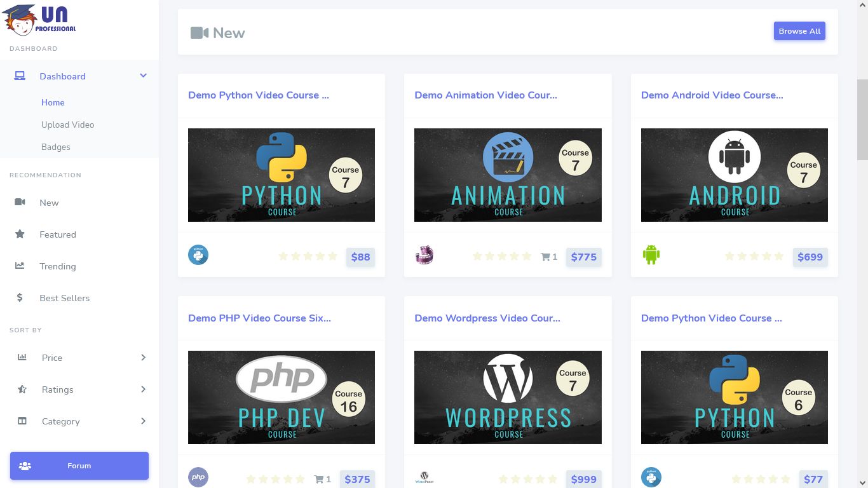Open the Home submenu item
The width and height of the screenshot is (868, 488).
click(x=53, y=102)
